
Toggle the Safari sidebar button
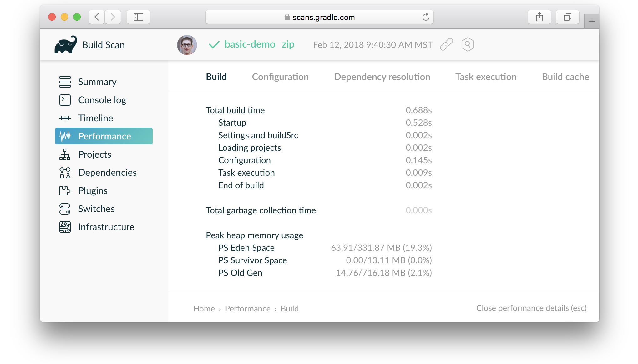[138, 17]
